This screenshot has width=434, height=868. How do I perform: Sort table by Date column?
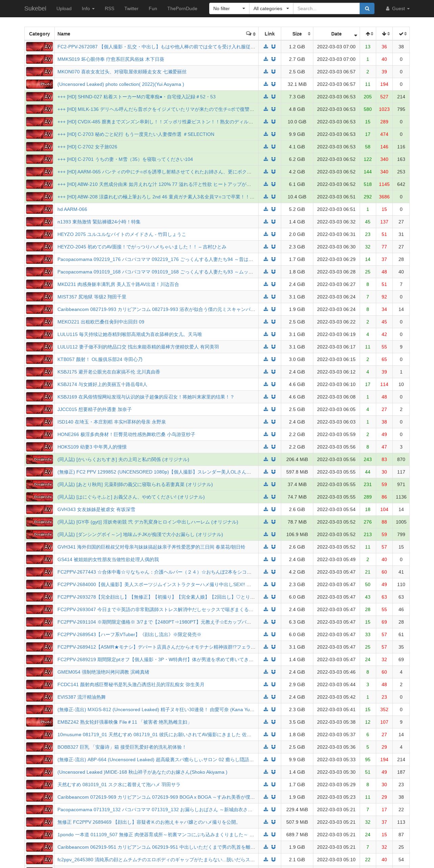[336, 34]
